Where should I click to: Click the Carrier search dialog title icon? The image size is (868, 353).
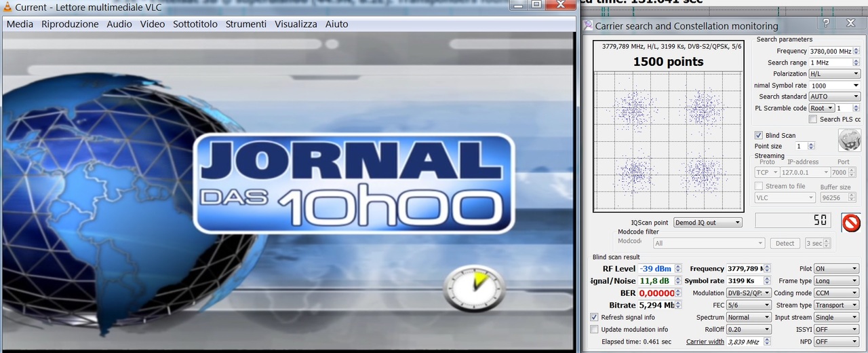click(588, 26)
